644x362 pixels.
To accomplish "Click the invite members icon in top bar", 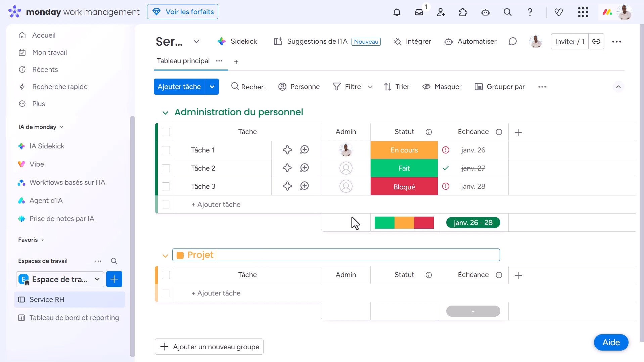I will (441, 12).
